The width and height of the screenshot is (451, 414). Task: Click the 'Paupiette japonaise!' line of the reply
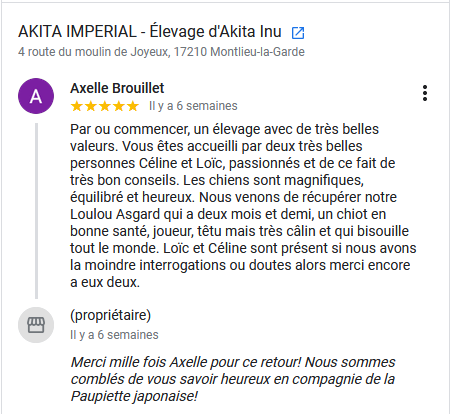click(x=134, y=396)
